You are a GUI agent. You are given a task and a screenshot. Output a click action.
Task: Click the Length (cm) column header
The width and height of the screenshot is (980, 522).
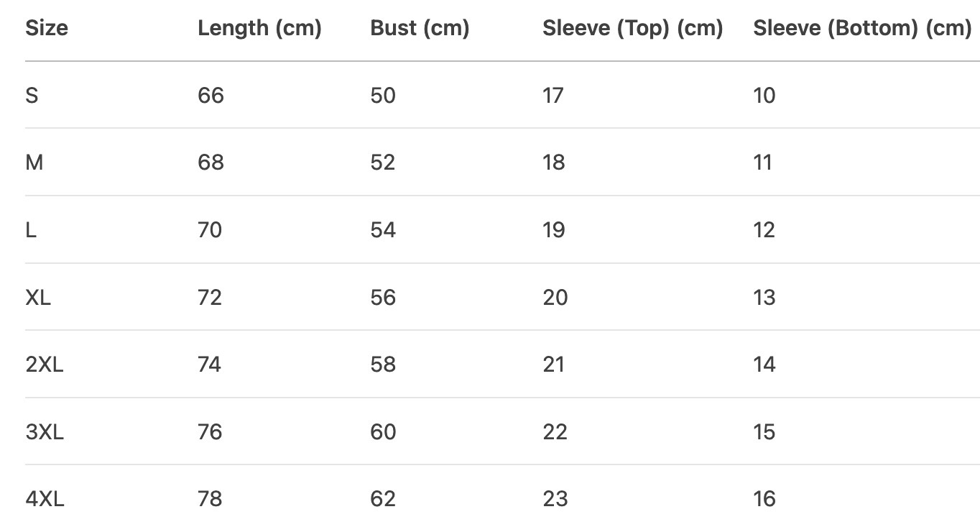click(x=259, y=28)
